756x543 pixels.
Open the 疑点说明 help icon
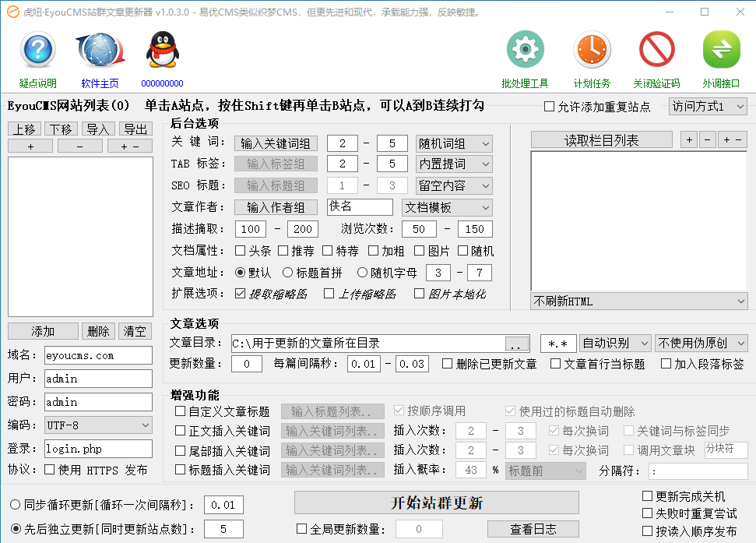tap(38, 50)
